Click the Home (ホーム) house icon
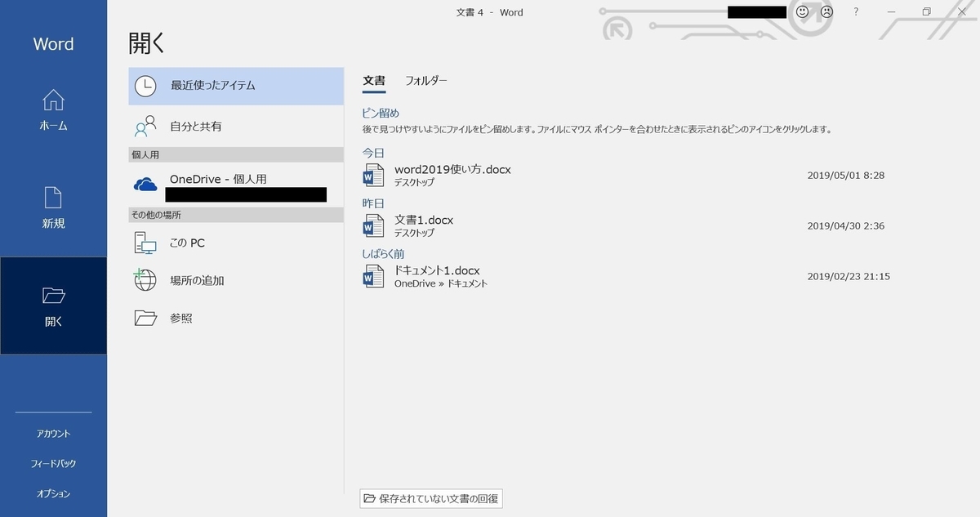Image resolution: width=980 pixels, height=517 pixels. pos(53,100)
